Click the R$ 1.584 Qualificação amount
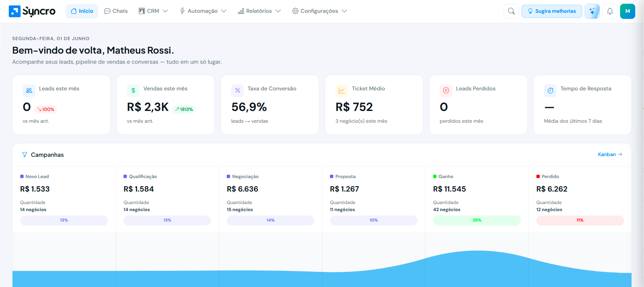 pos(139,189)
